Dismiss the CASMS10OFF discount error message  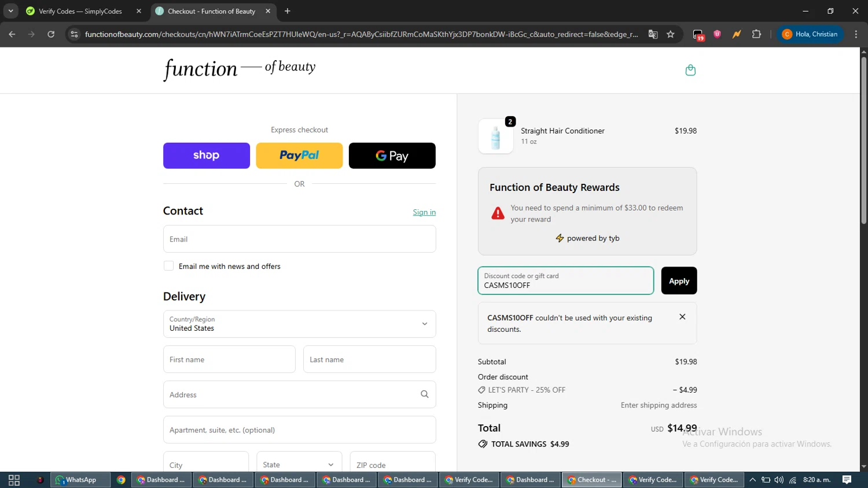coord(682,317)
